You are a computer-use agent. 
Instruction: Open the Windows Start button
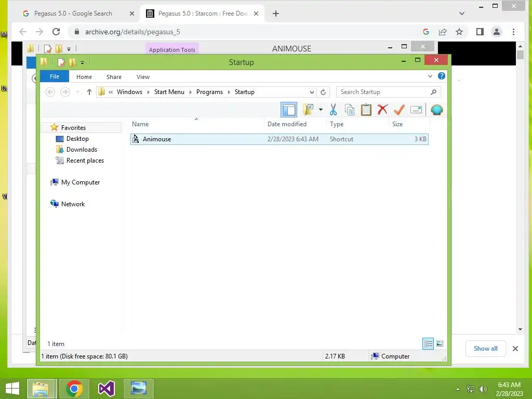(x=12, y=389)
